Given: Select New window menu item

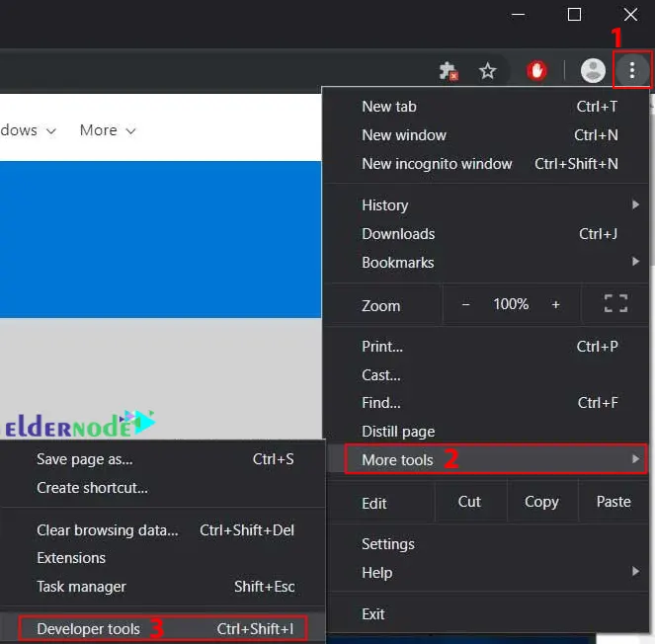Looking at the screenshot, I should 487,135.
